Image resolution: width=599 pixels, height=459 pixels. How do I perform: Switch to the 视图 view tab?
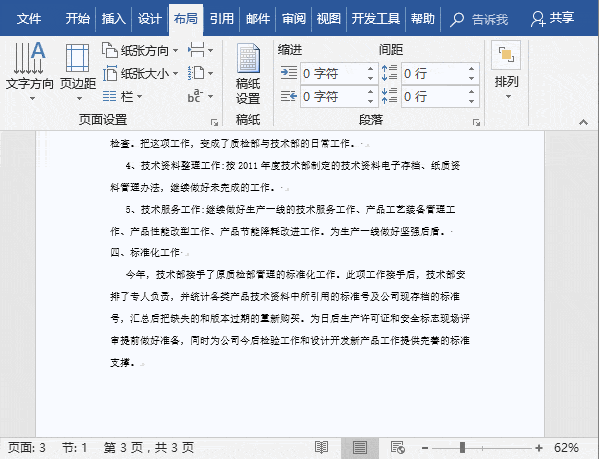[329, 18]
